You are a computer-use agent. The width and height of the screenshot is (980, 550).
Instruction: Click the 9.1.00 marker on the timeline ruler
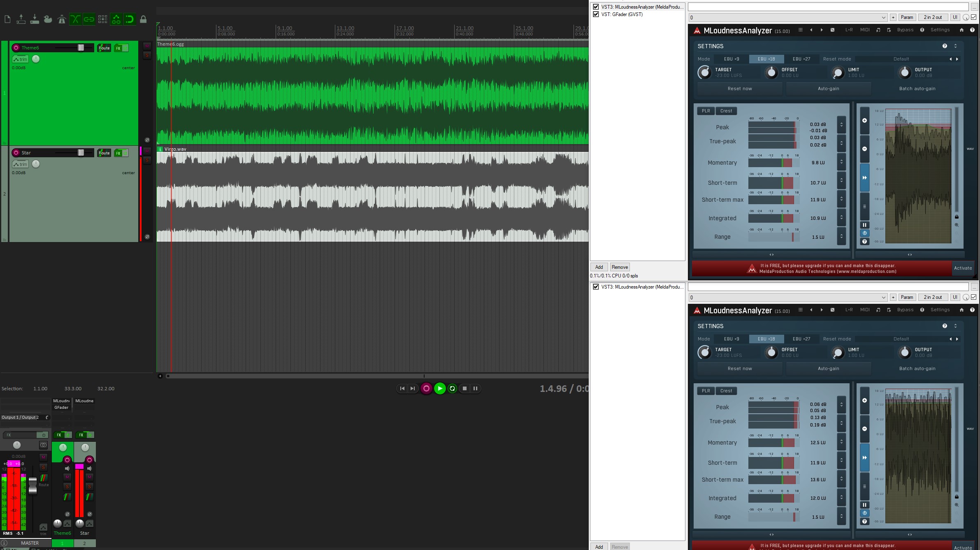click(285, 28)
